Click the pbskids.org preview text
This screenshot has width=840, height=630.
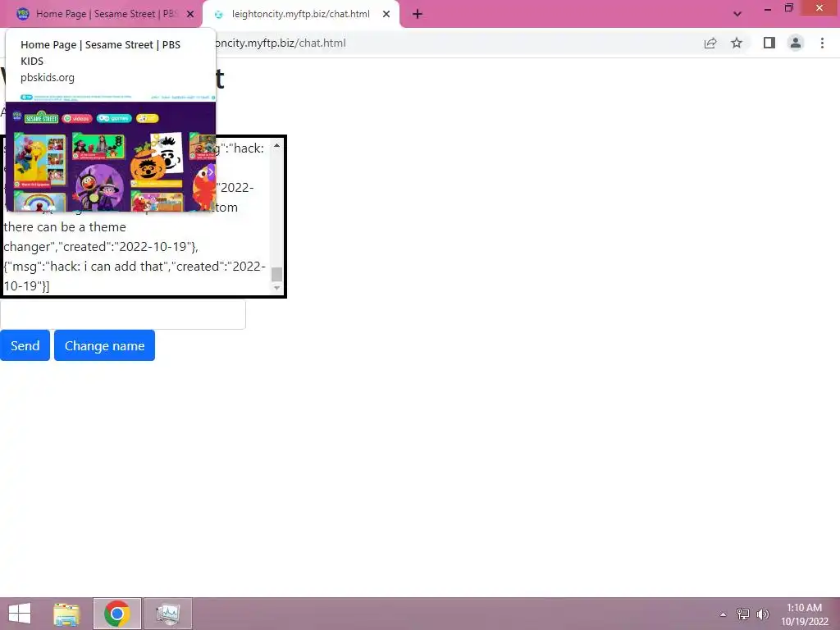[x=47, y=78]
